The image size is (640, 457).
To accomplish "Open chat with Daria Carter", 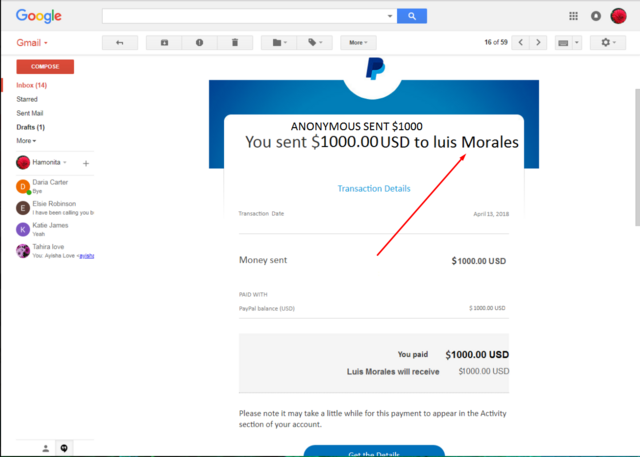I will 55,186.
